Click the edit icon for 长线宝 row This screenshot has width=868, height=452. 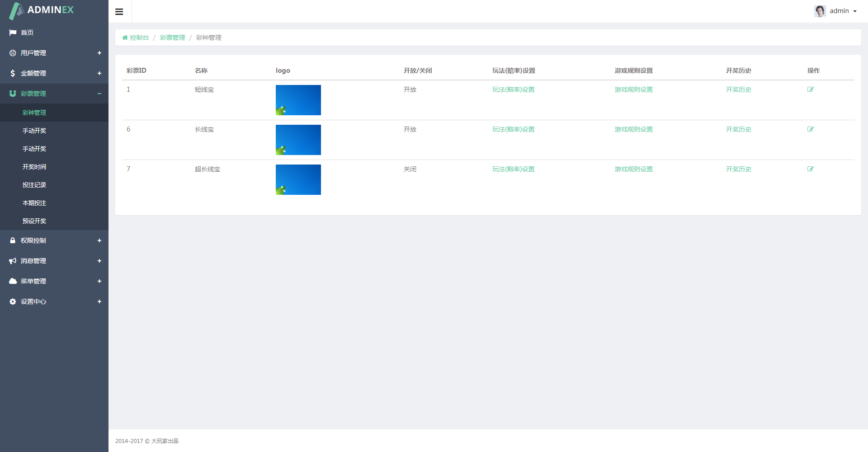[810, 129]
